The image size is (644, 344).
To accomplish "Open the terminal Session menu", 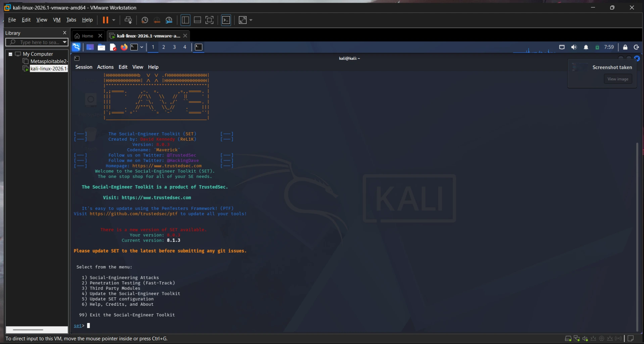I will point(84,67).
